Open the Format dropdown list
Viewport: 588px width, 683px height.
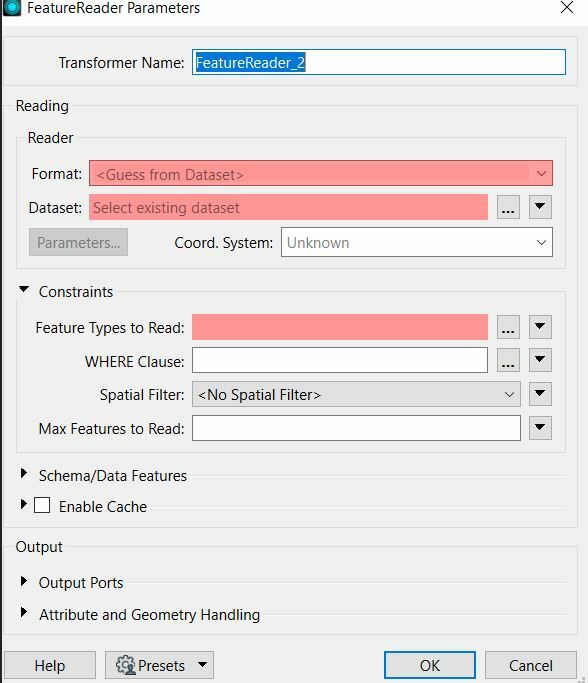tap(321, 173)
